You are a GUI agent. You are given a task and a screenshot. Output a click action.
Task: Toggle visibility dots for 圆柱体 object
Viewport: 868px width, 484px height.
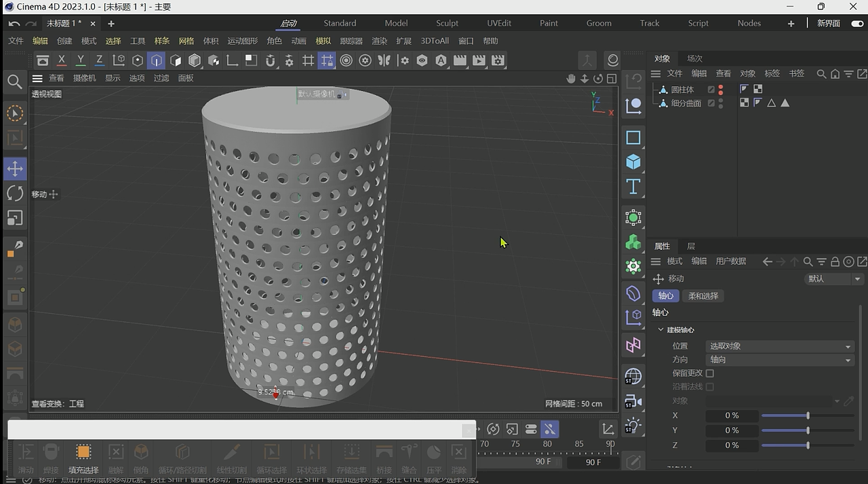coord(720,90)
